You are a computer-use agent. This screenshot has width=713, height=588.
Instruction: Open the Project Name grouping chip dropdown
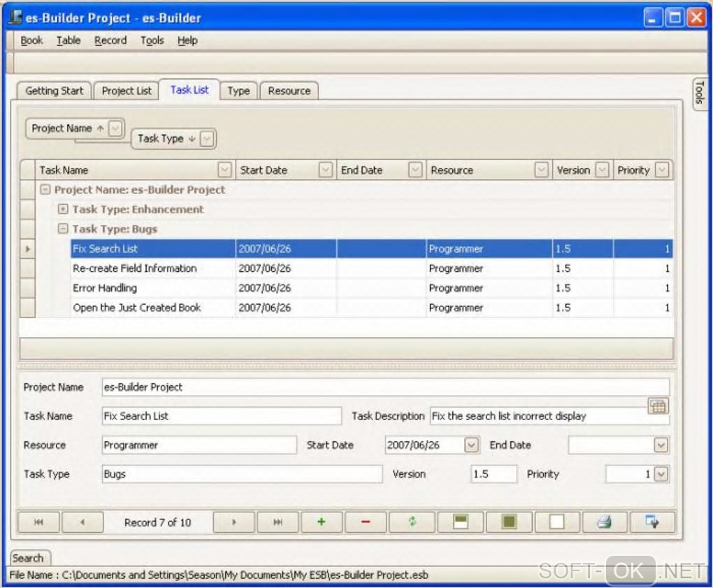[115, 129]
